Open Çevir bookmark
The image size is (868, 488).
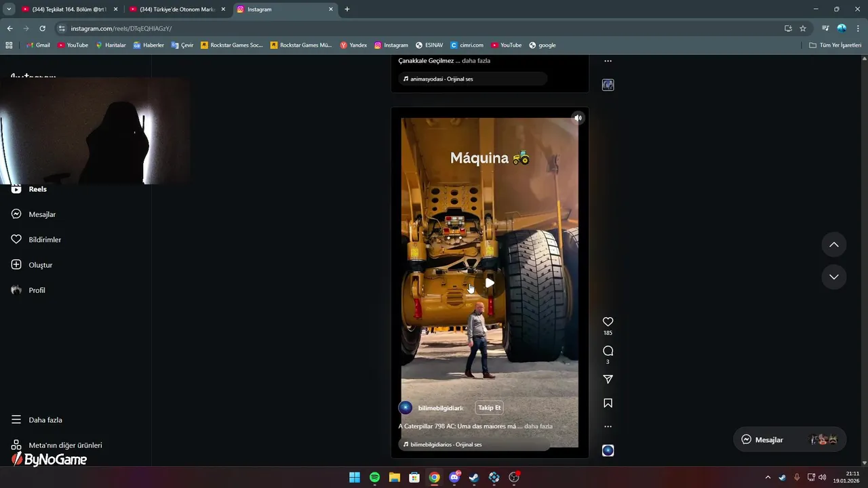point(182,45)
